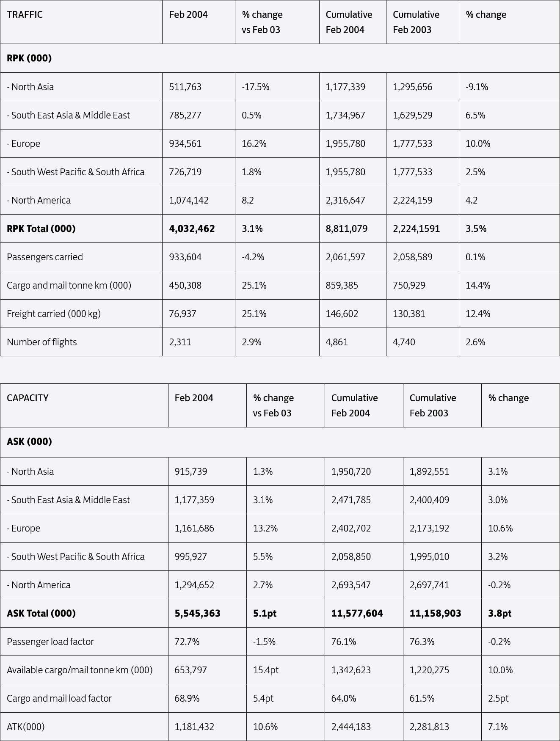Click the -17.5% North Asia change cell

pos(256,87)
